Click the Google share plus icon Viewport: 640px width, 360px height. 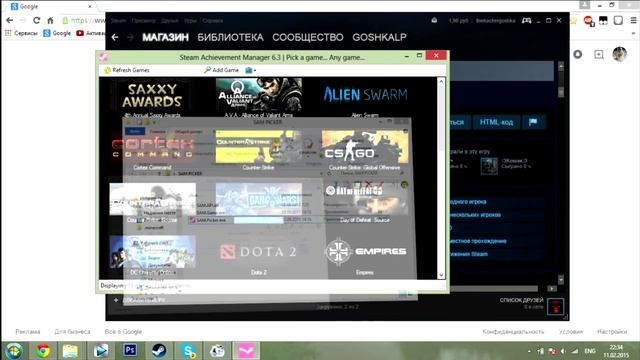599,54
